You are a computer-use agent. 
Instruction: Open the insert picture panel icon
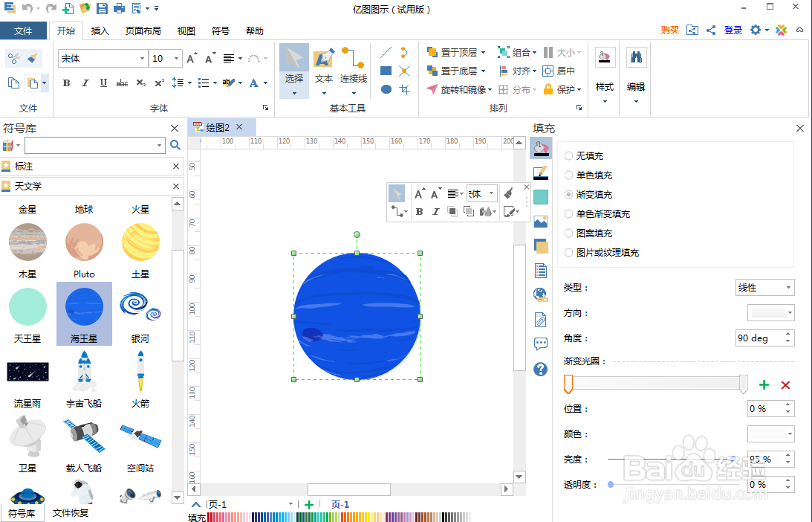point(540,222)
